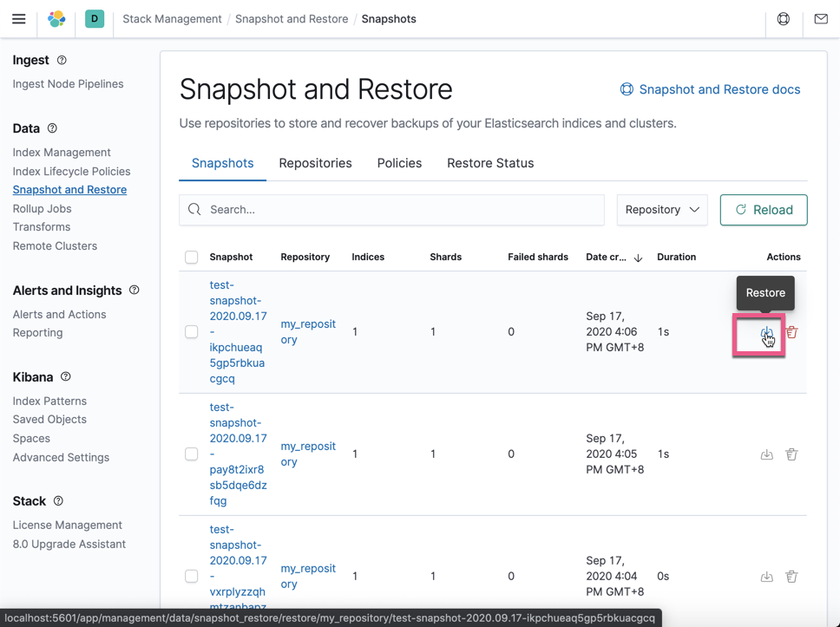
Task: Open the Kibana navigation hamburger menu
Action: [18, 18]
